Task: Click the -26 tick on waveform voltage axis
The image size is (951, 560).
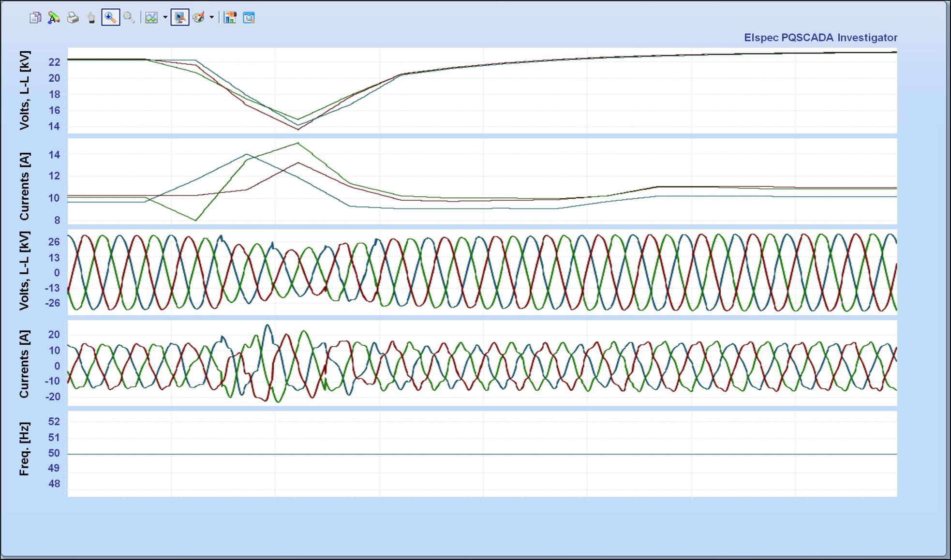Action: (52, 303)
